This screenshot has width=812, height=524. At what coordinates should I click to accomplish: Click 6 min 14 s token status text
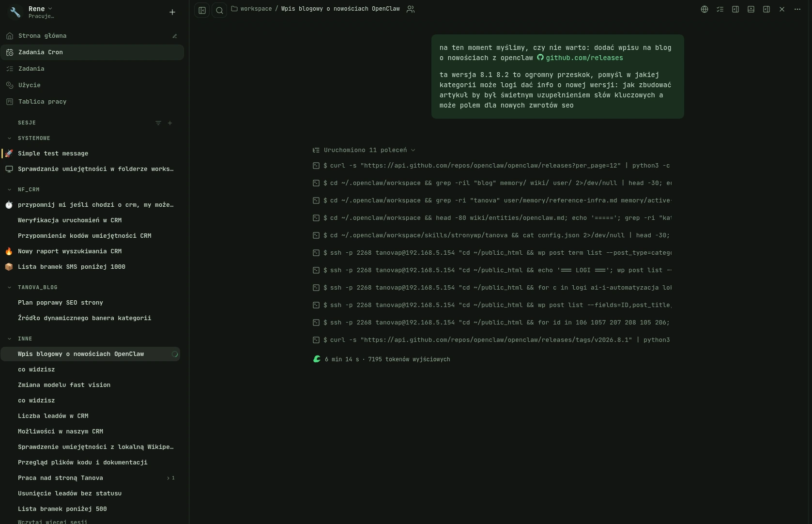coord(387,359)
